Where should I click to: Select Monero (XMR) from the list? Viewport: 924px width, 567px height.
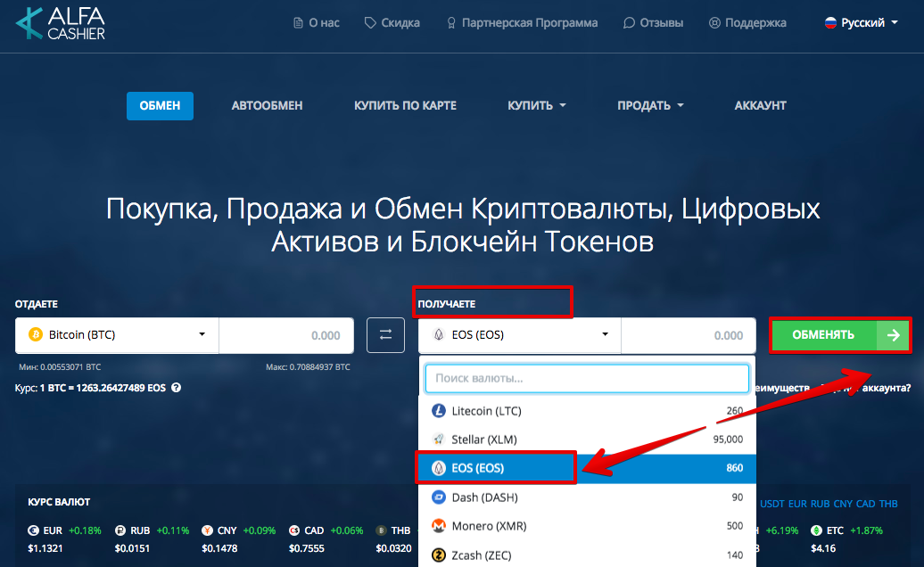click(587, 526)
